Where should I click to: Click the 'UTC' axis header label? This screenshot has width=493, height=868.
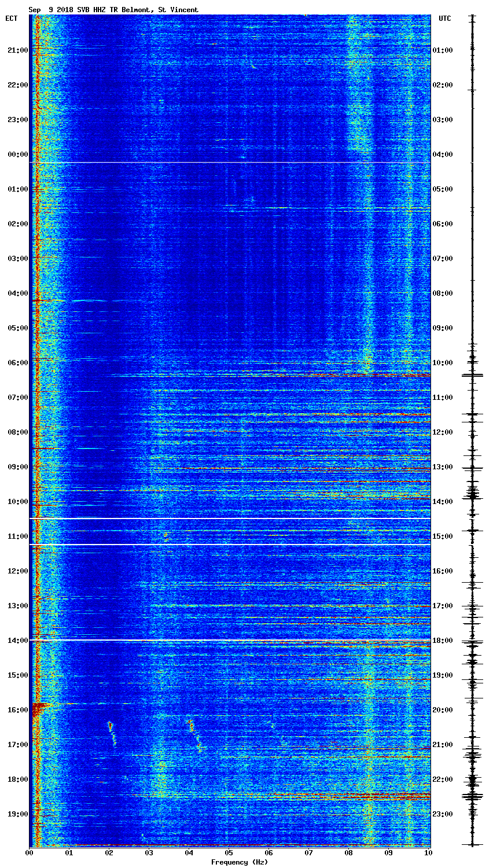coord(444,19)
